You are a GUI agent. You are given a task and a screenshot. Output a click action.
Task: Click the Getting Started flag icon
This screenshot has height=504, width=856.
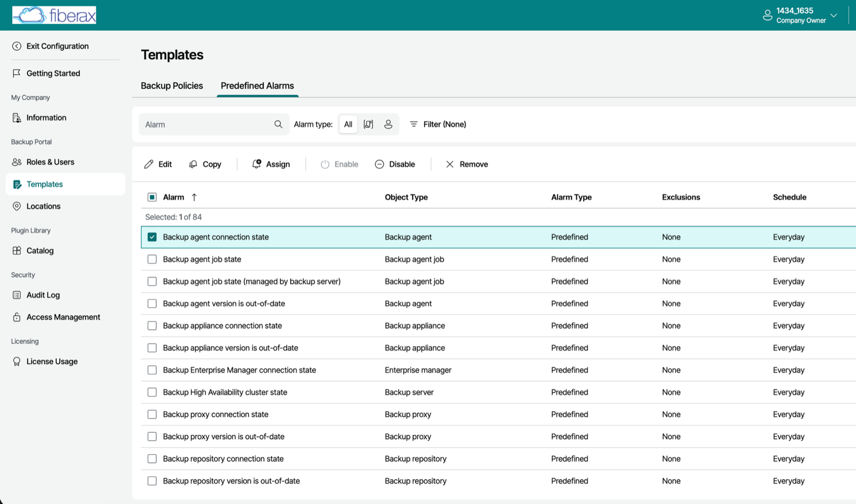pos(17,73)
